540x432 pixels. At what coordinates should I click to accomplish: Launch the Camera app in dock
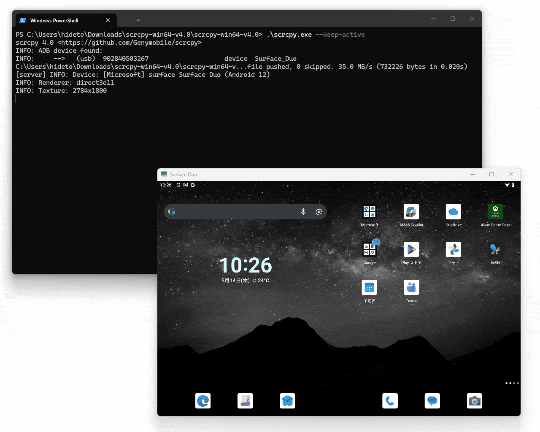coord(474,401)
